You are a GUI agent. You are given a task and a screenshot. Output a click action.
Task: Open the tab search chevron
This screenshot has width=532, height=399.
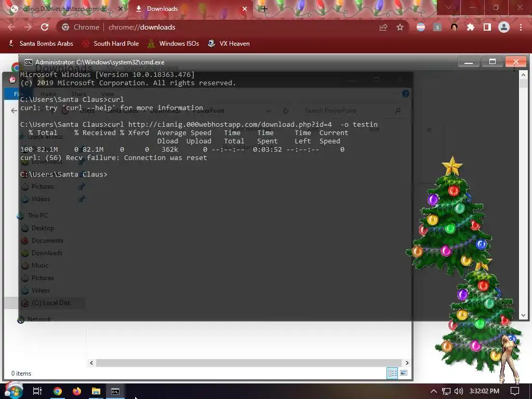click(448, 7)
